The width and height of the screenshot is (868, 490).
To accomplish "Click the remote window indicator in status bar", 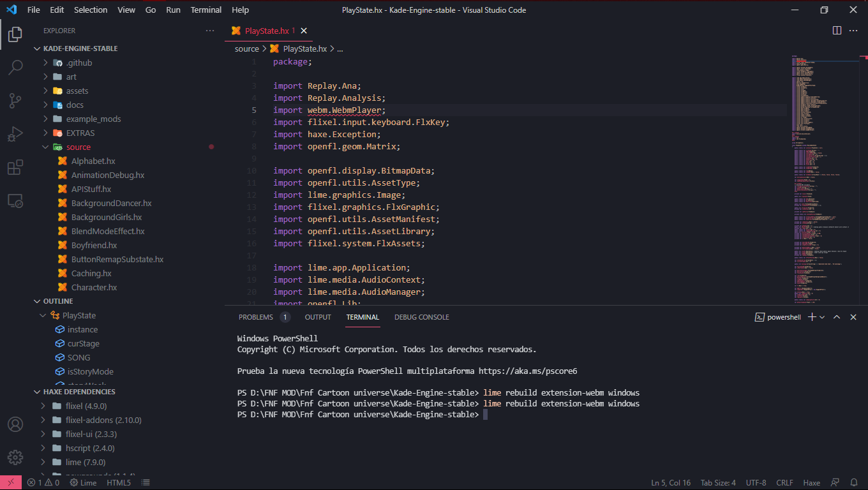I will pyautogui.click(x=11, y=483).
